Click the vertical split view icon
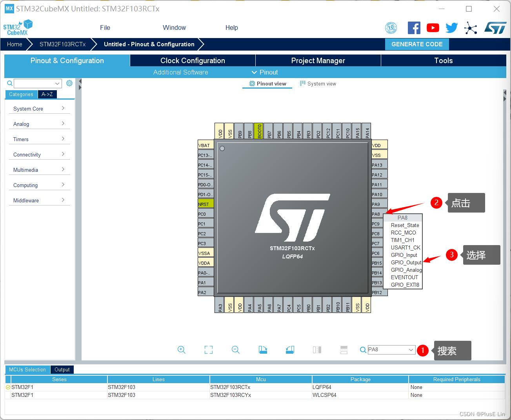 [317, 350]
